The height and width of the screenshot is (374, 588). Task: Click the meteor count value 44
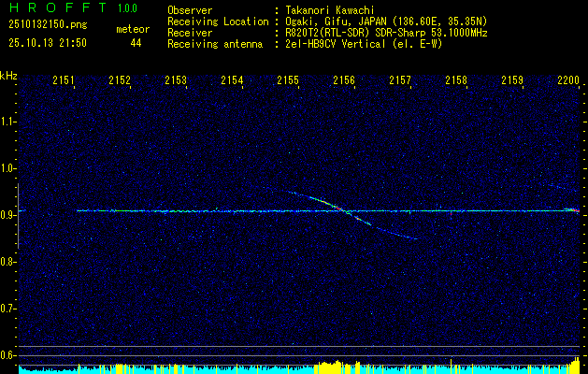[x=136, y=43]
